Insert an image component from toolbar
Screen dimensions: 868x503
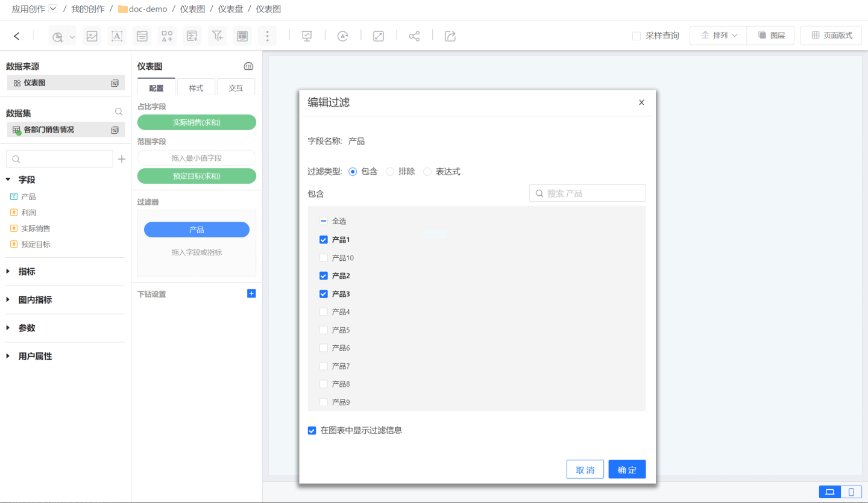pyautogui.click(x=92, y=36)
